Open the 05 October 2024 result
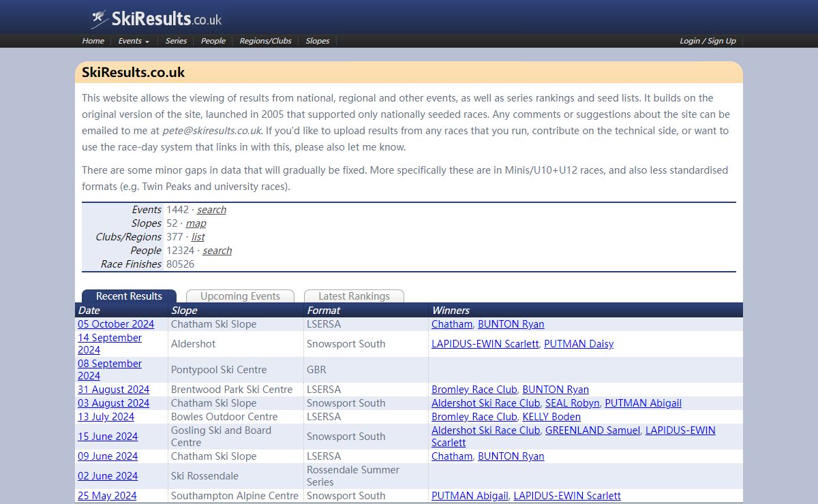Screen dimensions: 818x504 click(116, 324)
